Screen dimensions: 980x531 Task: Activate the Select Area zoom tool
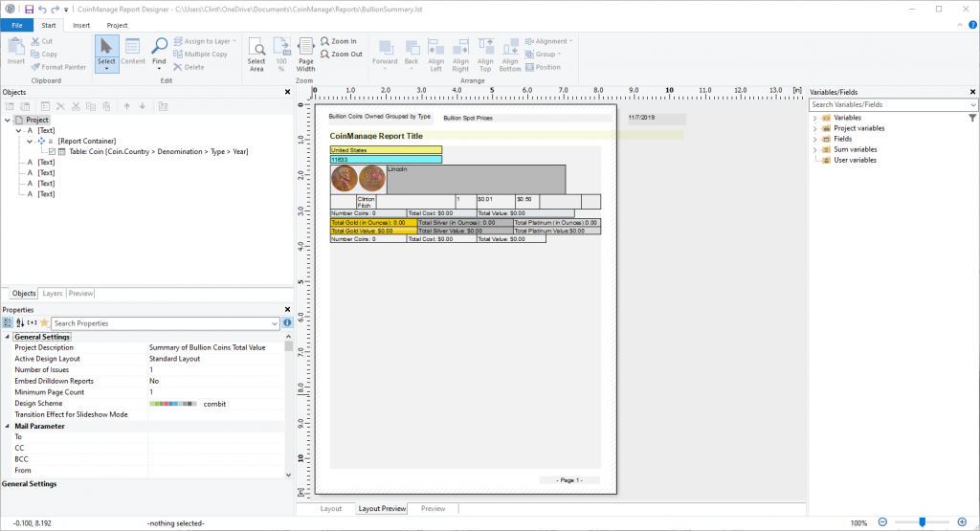pyautogui.click(x=256, y=55)
